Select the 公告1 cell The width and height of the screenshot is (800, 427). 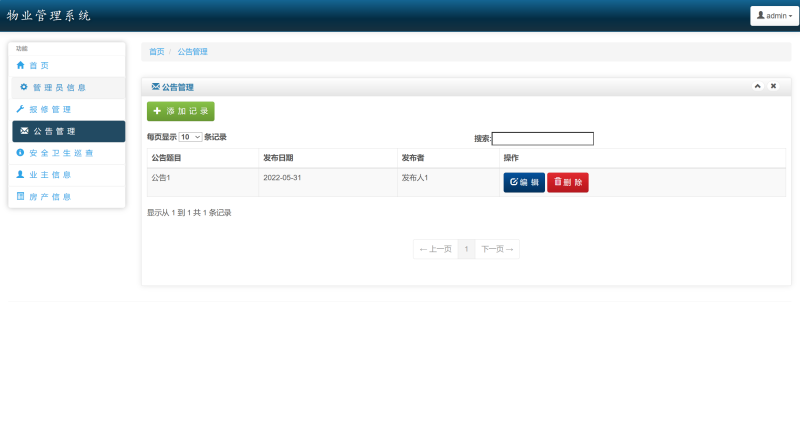[x=203, y=183]
